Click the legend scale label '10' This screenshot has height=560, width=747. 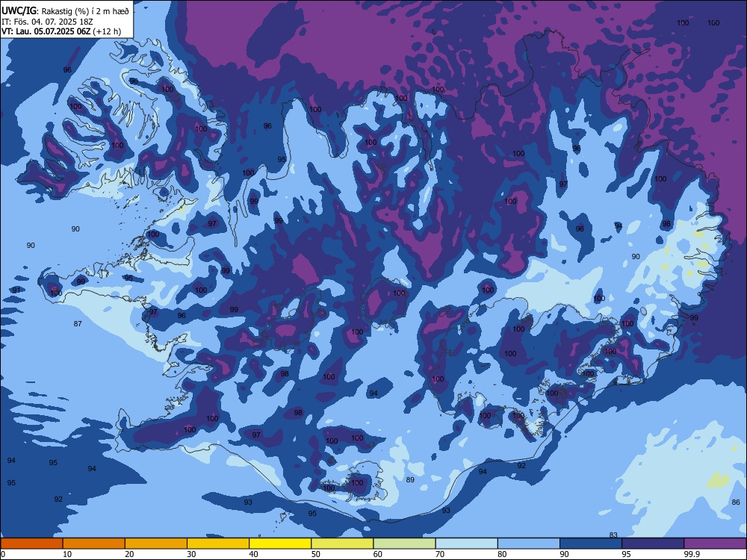pyautogui.click(x=67, y=554)
